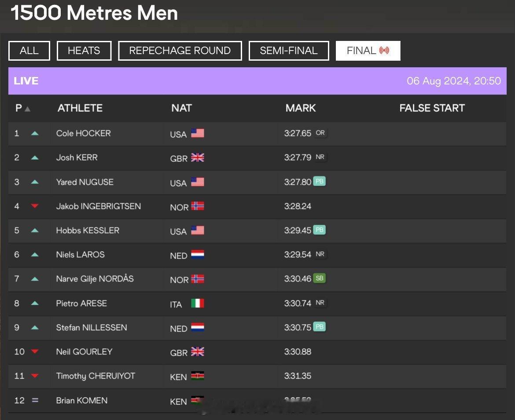
Task: Click the Netherlands flag for Niels Laros
Action: click(x=197, y=255)
